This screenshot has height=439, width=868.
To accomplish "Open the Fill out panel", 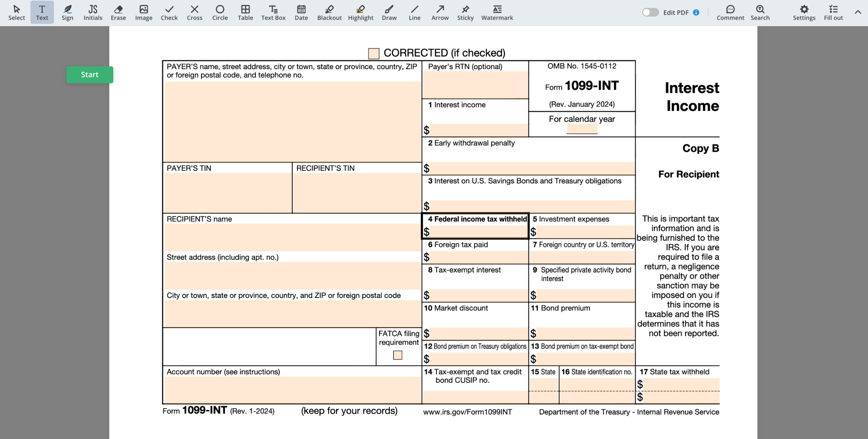I will pyautogui.click(x=833, y=13).
